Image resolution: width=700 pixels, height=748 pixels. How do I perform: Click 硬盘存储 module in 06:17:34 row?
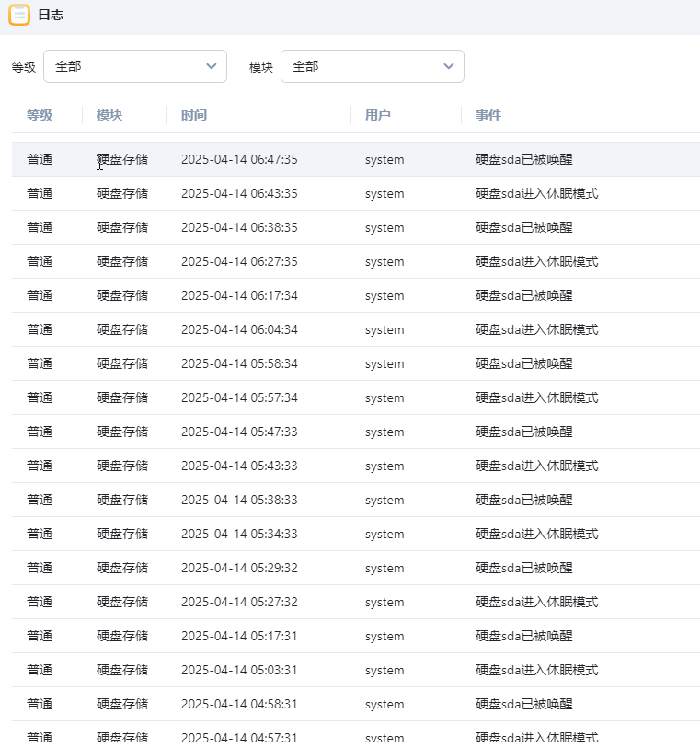[x=122, y=295]
